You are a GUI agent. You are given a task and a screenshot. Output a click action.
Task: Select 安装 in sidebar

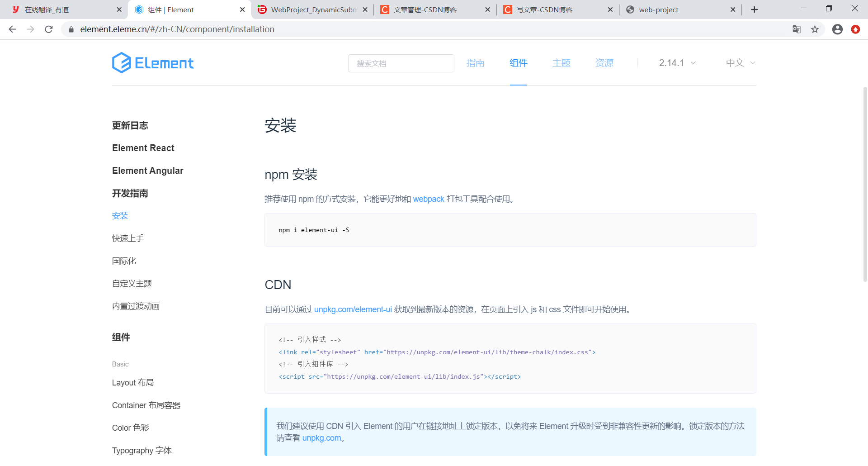click(x=120, y=216)
